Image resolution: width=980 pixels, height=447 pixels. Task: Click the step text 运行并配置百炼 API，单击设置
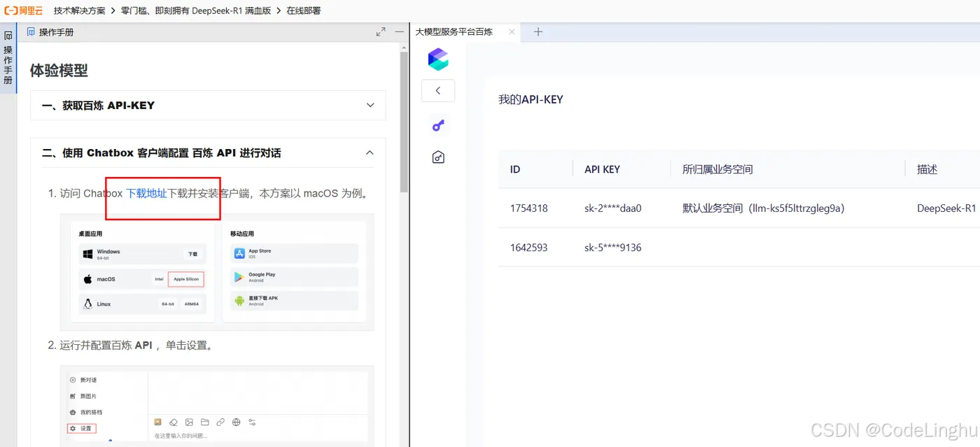point(136,346)
